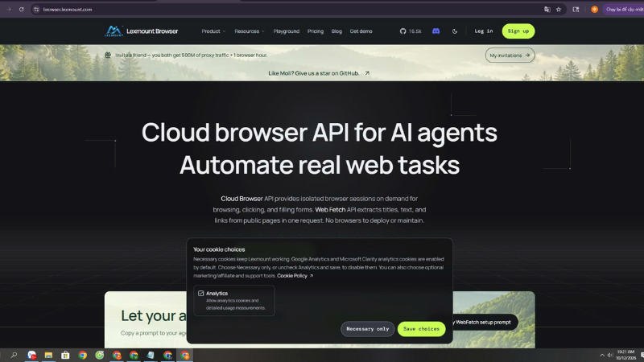Click the bold 'Cloud Browser' text
The width and height of the screenshot is (644, 362).
click(x=242, y=199)
